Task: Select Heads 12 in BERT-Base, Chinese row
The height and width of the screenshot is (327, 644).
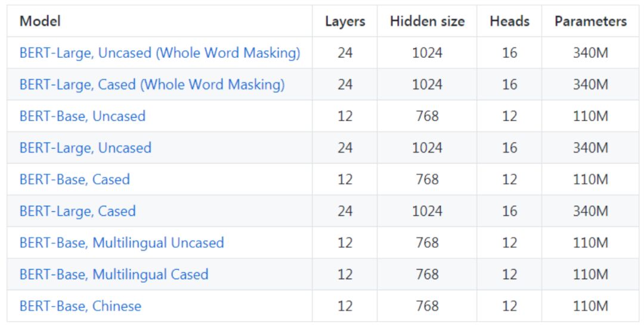Action: (509, 306)
